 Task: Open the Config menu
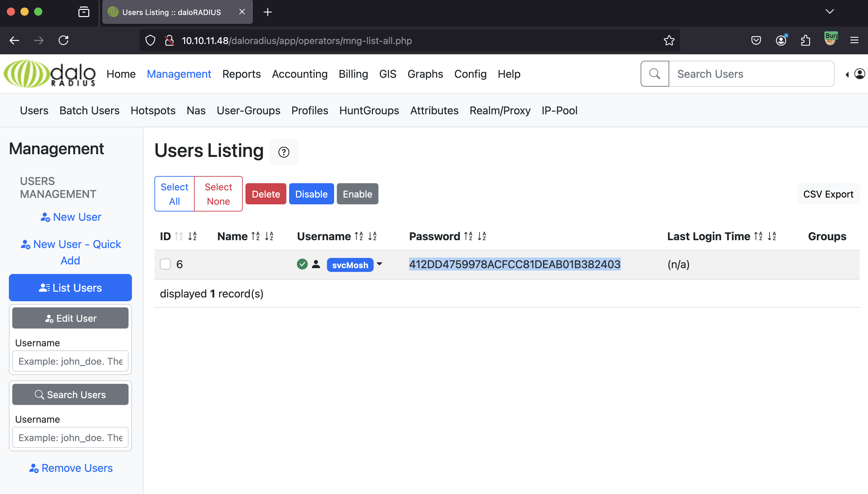(470, 74)
